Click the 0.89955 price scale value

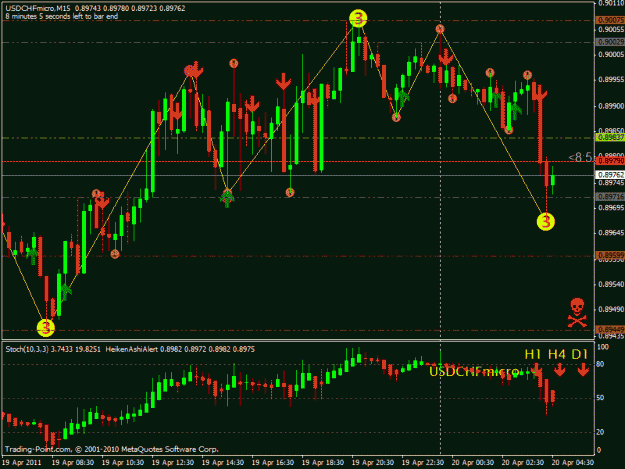(x=611, y=80)
